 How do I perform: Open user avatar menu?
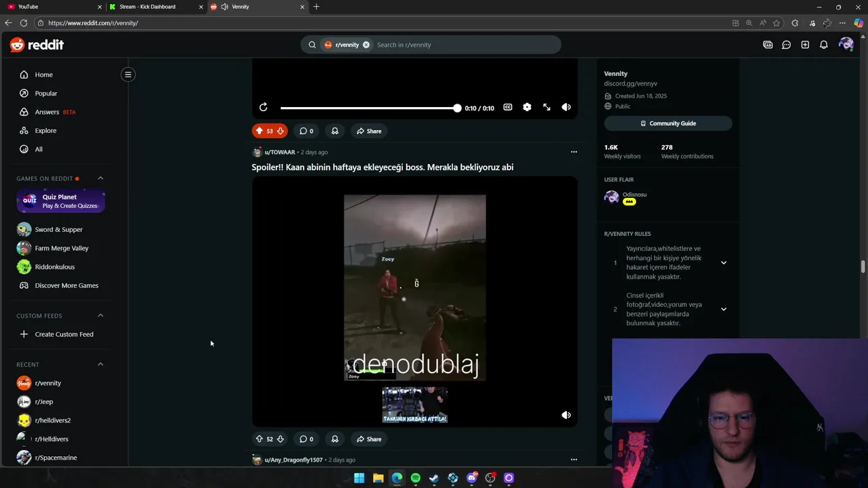point(846,45)
